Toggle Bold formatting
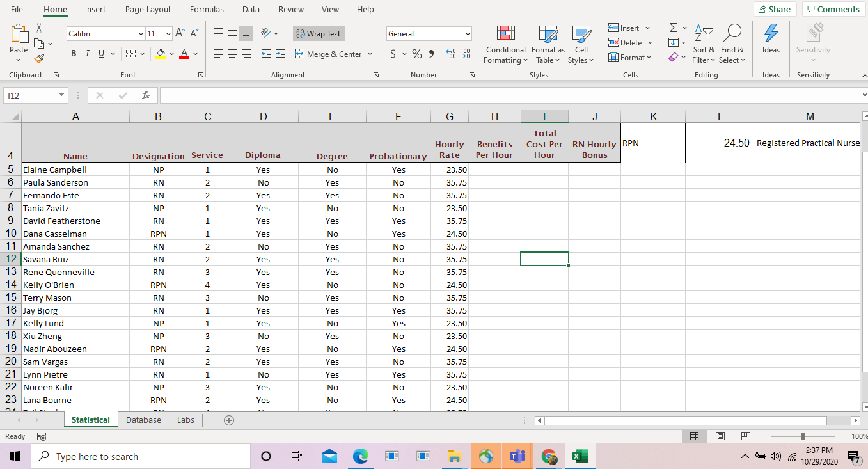Viewport: 868px width, 469px height. point(74,54)
